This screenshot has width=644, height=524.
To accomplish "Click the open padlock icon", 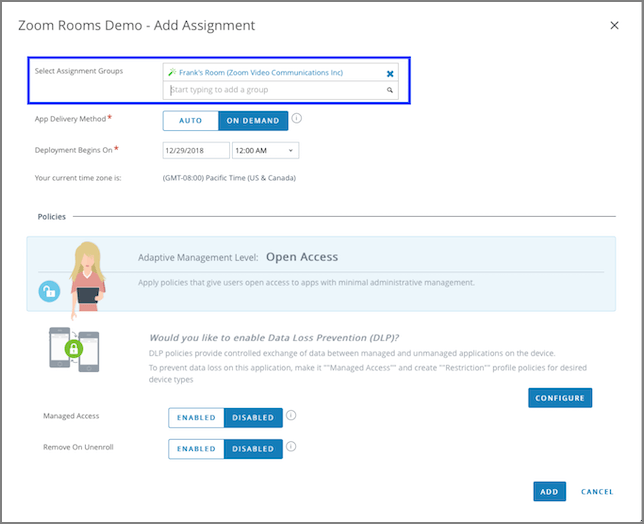I will point(48,291).
